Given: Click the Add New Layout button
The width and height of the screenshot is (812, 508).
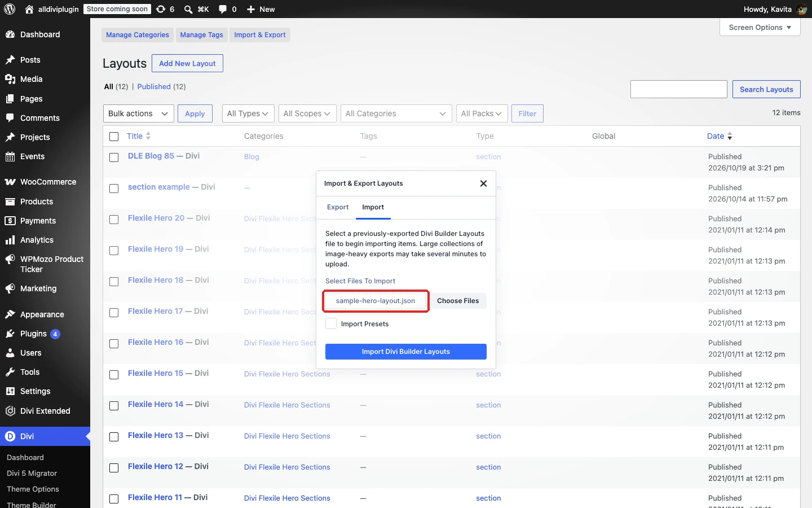Looking at the screenshot, I should tap(187, 63).
